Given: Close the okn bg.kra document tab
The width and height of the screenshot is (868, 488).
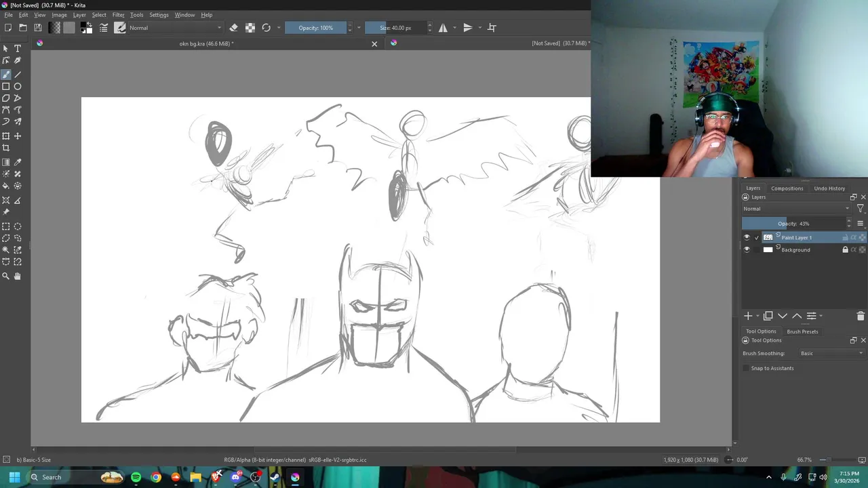Looking at the screenshot, I should tap(374, 44).
